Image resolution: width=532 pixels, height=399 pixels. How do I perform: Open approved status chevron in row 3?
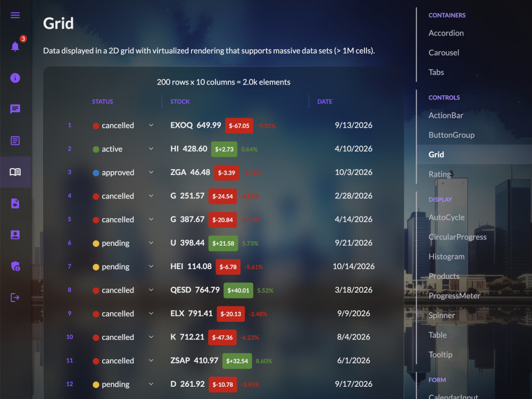151,172
